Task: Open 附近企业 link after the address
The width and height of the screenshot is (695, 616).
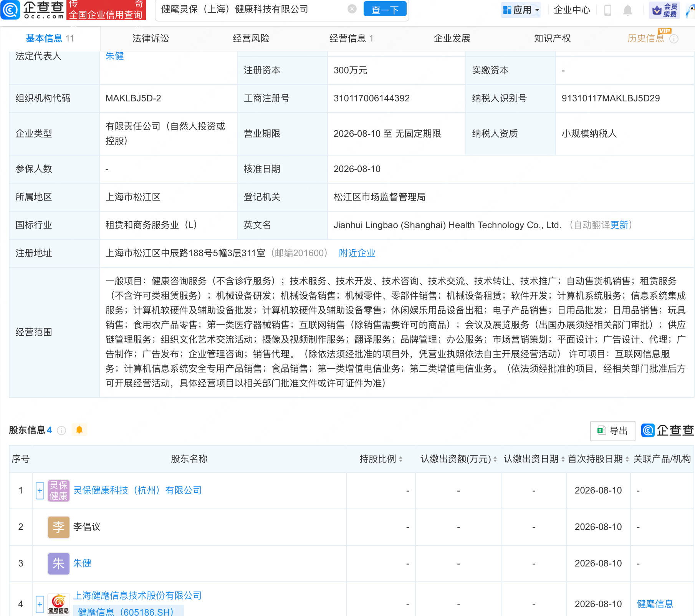Action: pos(357,253)
